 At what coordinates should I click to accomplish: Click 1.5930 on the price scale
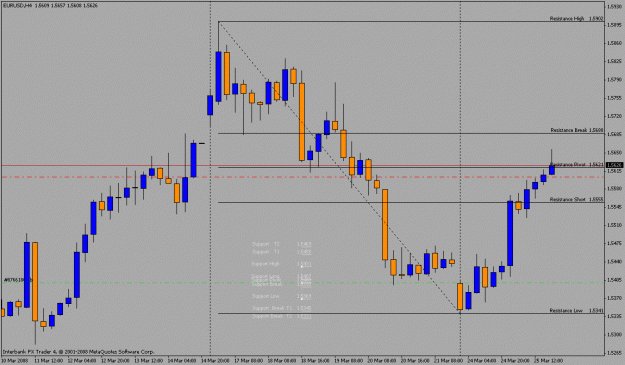pos(615,7)
